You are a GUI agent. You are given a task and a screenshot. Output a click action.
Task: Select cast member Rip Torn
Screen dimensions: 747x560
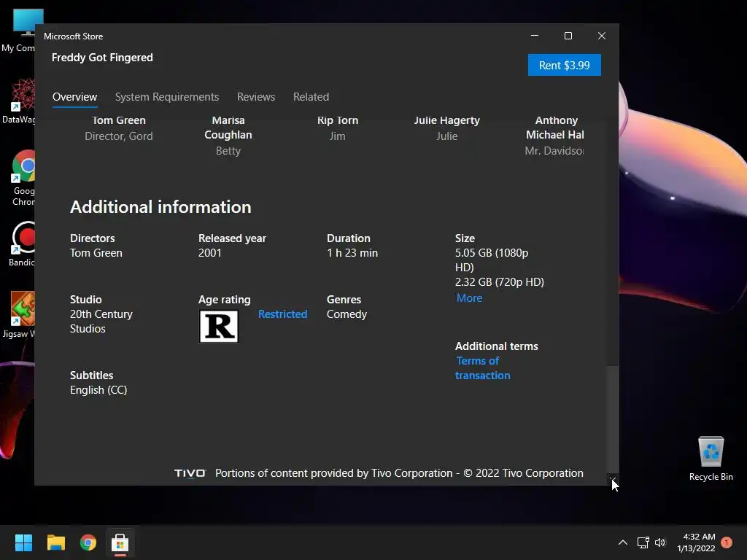click(338, 128)
